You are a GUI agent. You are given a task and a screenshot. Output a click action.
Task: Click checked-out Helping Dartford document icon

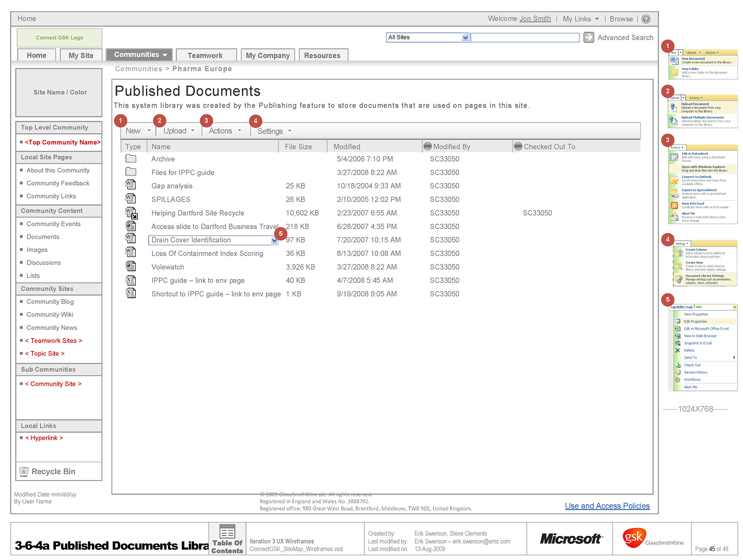click(x=131, y=212)
